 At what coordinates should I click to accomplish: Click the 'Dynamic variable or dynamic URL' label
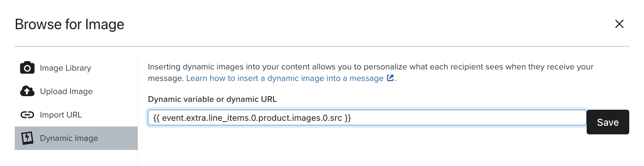coord(212,99)
